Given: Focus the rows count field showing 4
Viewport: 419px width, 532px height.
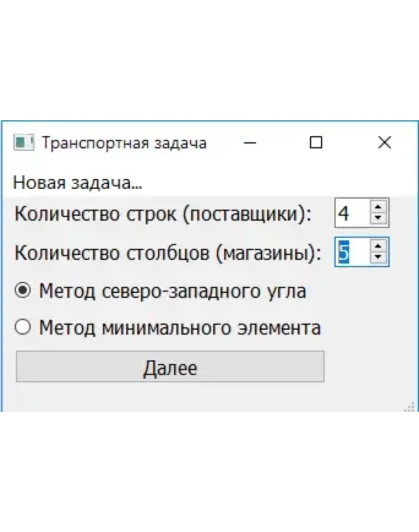Looking at the screenshot, I should pos(352,213).
